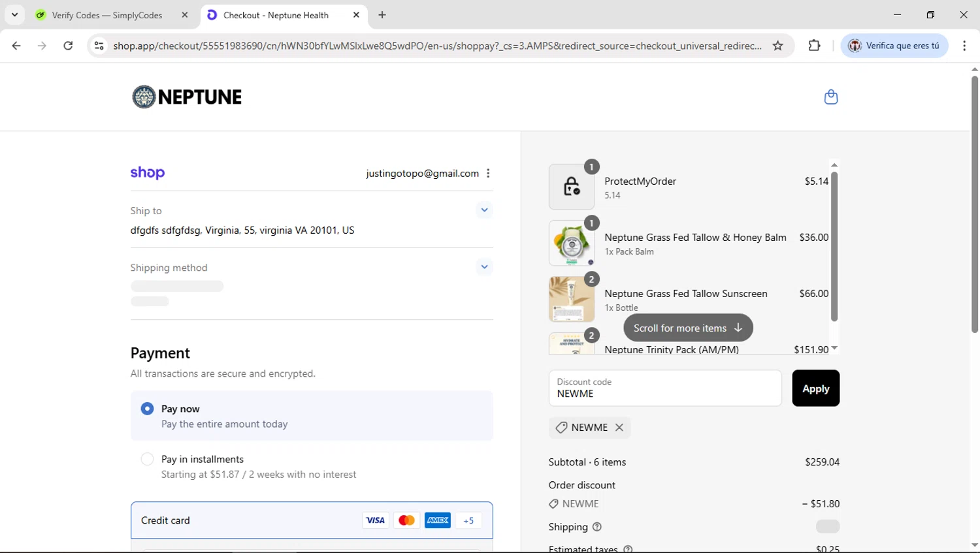Show the +5 more card types
Viewport: 980px width, 553px height.
click(468, 520)
